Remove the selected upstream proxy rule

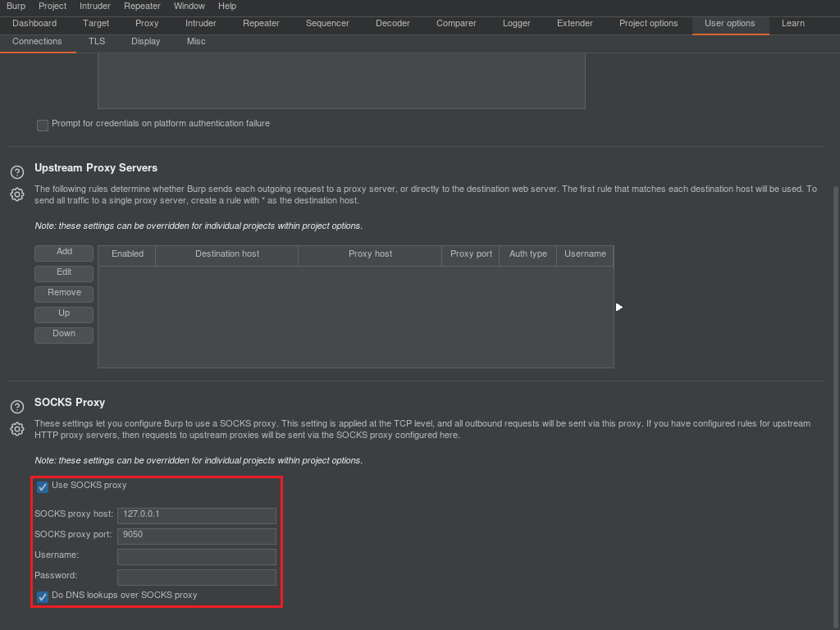(x=63, y=293)
